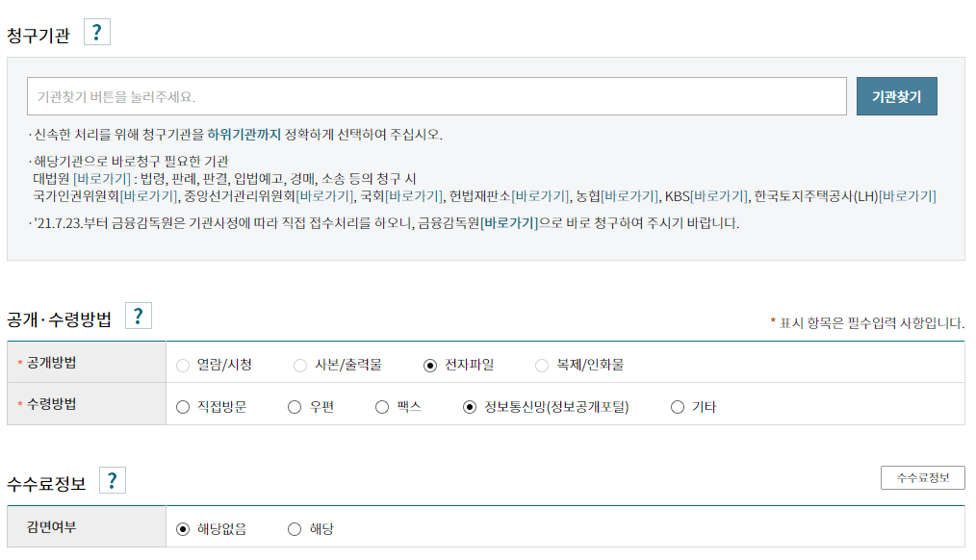Open the 수수료정보 button on right
Viewport: 976px width, 560px height.
click(x=922, y=477)
